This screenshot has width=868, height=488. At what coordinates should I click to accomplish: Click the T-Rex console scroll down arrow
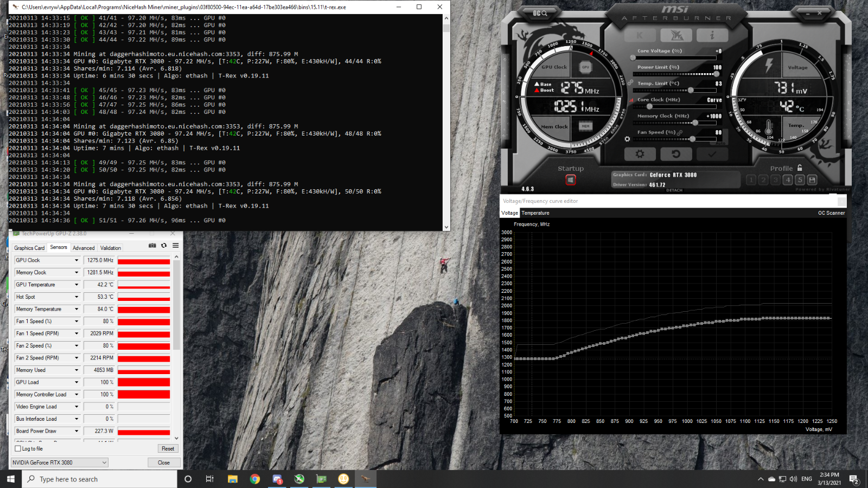click(446, 227)
